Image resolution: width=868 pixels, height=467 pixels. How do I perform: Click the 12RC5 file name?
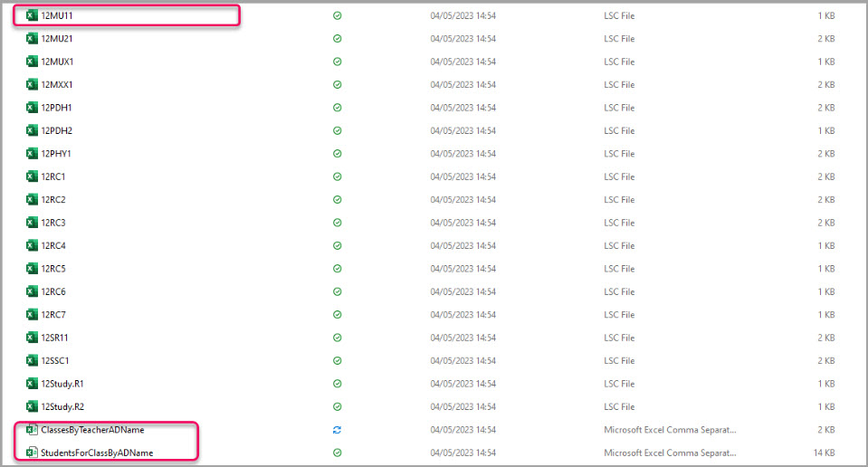(53, 269)
